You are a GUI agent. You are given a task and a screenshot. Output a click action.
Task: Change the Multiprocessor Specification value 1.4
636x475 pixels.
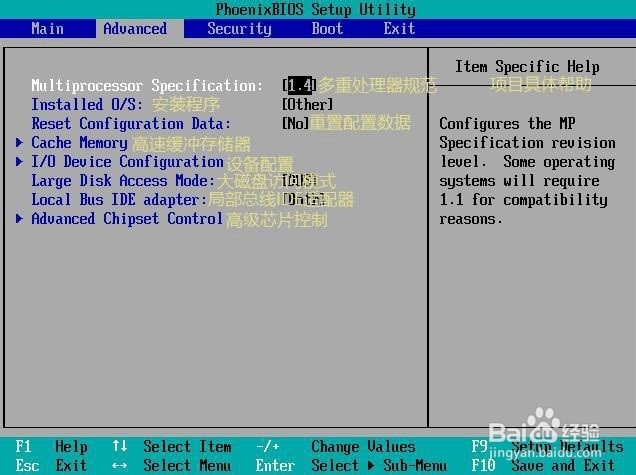click(299, 85)
